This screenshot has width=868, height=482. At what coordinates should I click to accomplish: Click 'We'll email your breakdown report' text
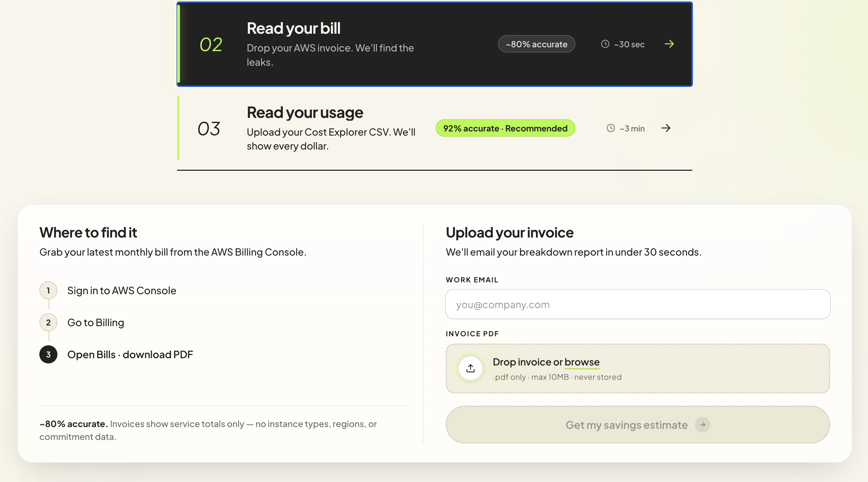574,252
